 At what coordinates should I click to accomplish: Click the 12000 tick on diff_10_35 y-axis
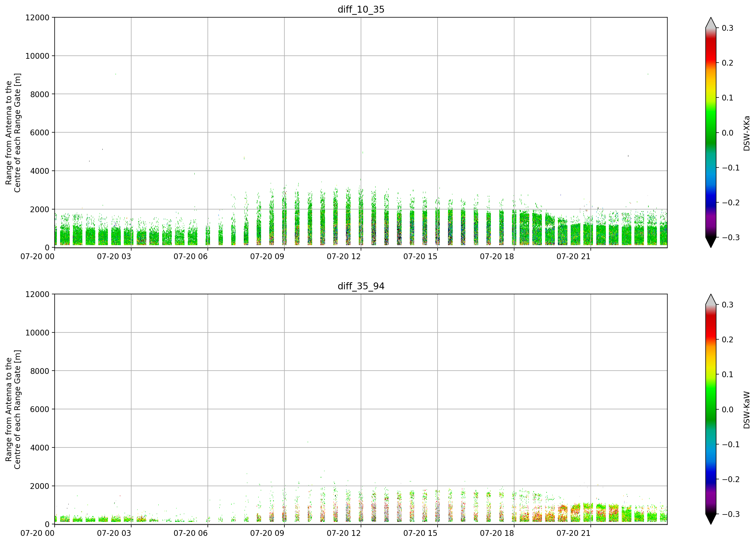click(37, 18)
